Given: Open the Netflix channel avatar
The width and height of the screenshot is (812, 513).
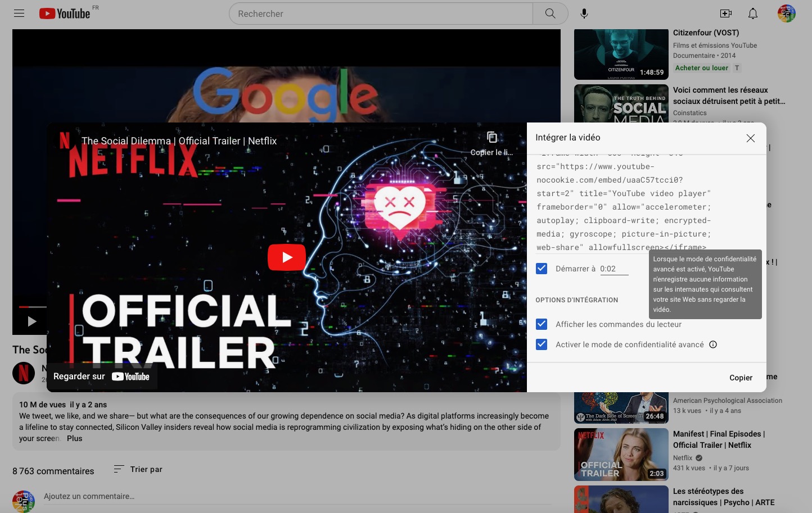Looking at the screenshot, I should point(24,373).
